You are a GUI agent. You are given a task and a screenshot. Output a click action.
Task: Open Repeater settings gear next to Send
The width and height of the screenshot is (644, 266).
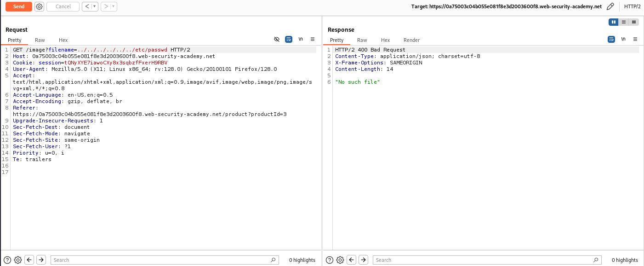(x=40, y=6)
